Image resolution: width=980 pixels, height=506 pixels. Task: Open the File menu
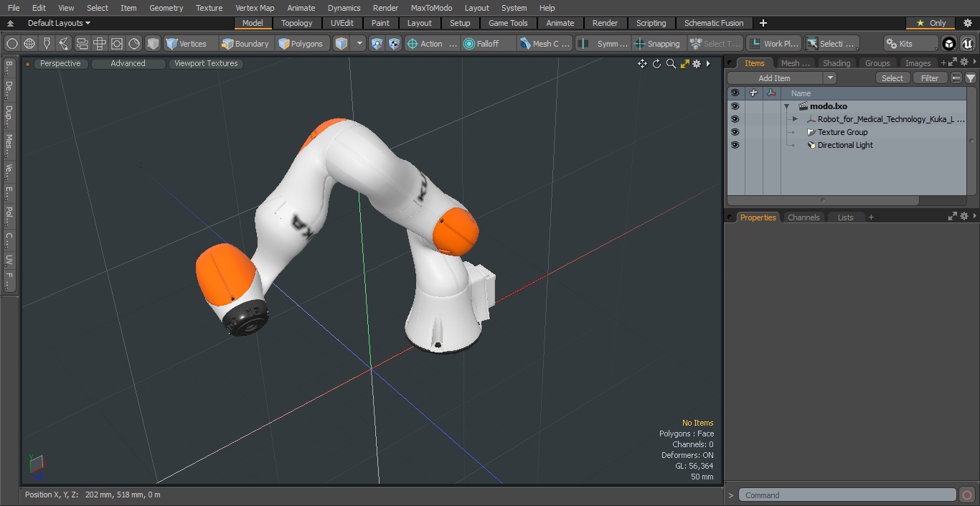click(14, 8)
